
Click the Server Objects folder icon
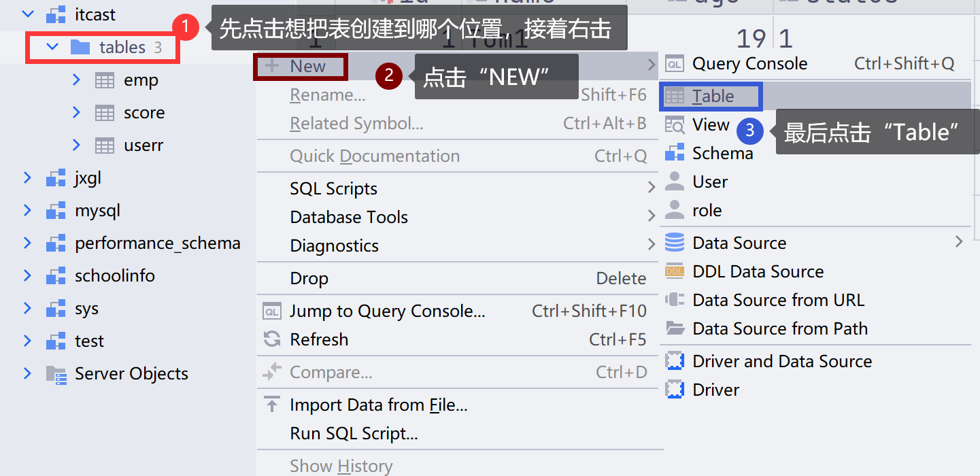[56, 374]
